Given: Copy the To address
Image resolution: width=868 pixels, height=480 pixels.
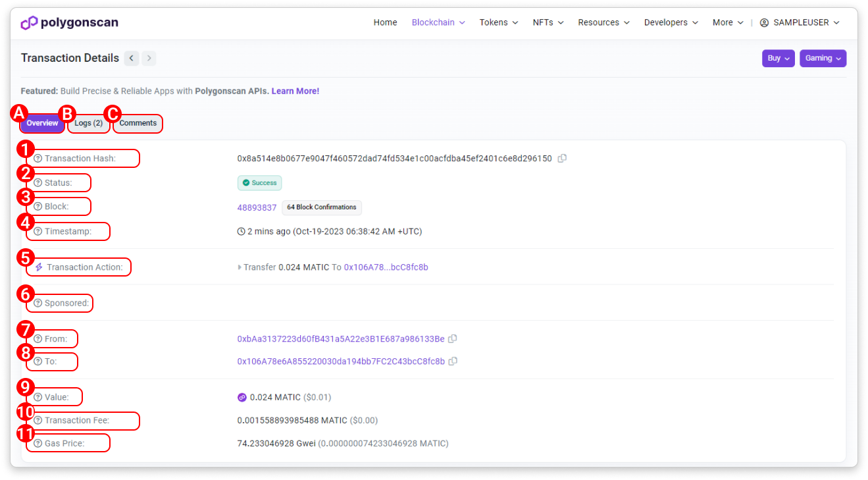Looking at the screenshot, I should [x=453, y=361].
